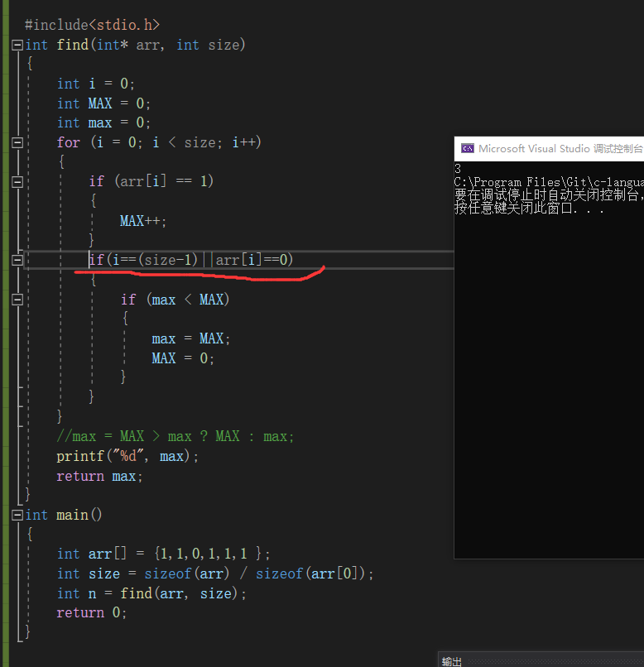The width and height of the screenshot is (644, 667).
Task: Click the debug console window icon
Action: (x=468, y=148)
